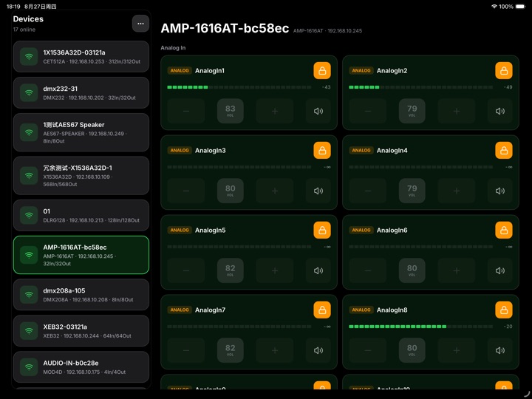Mute AnalogIn3 with the speaker icon
The width and height of the screenshot is (532, 399).
click(318, 191)
